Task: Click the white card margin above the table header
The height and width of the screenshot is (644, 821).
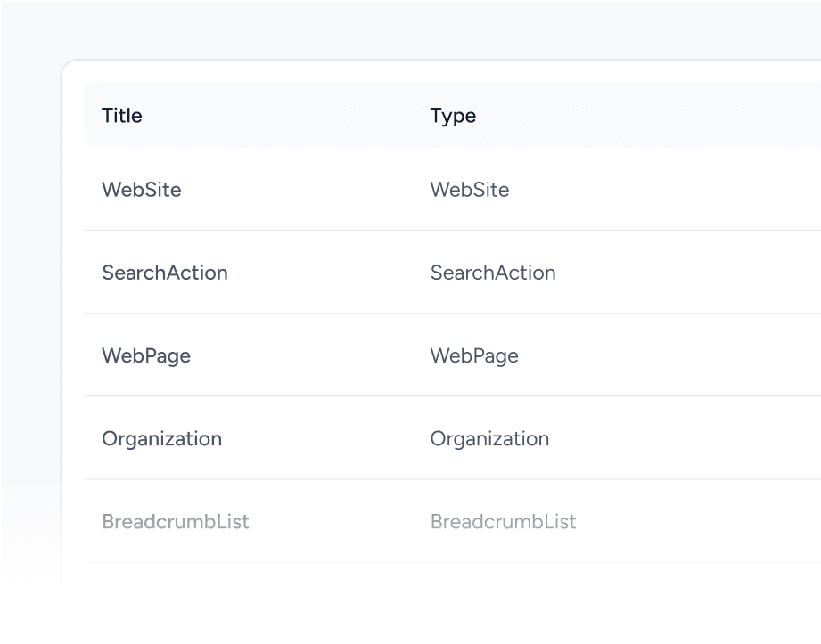Action: coord(446,71)
